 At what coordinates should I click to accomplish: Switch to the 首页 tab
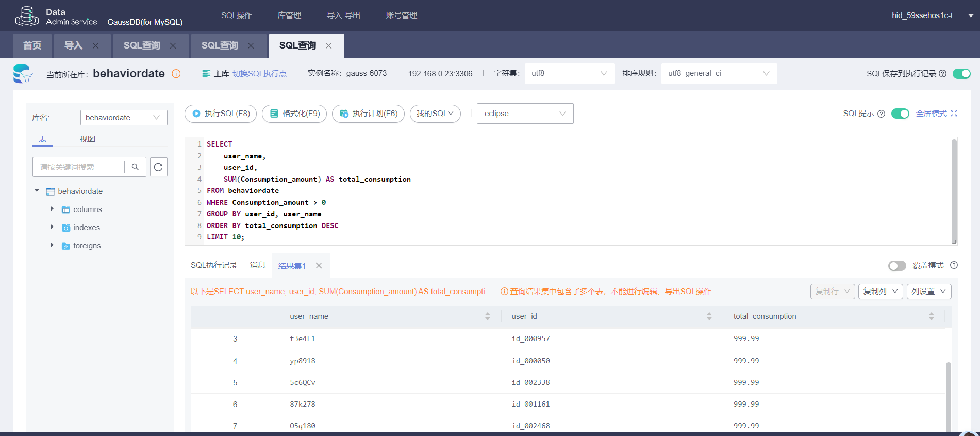32,45
